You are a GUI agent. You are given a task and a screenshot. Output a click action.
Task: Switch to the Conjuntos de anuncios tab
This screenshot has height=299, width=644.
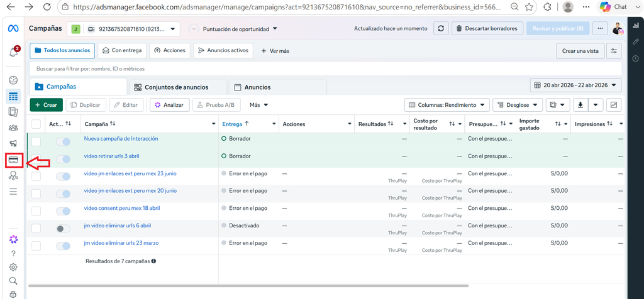[x=177, y=87]
